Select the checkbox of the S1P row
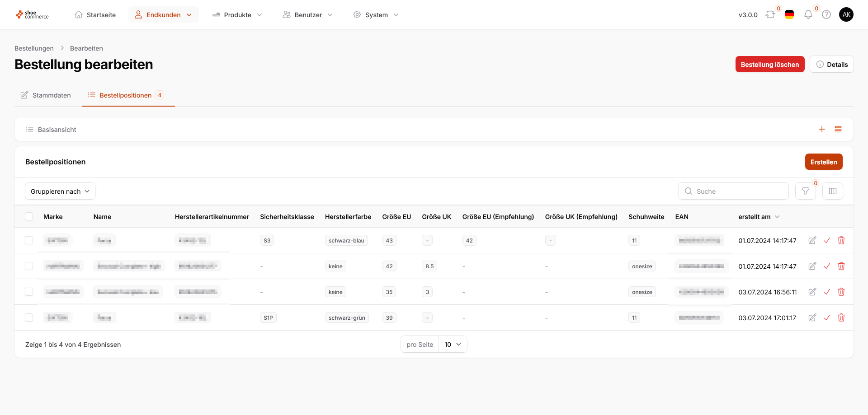Viewport: 868px width, 415px height. tap(29, 318)
